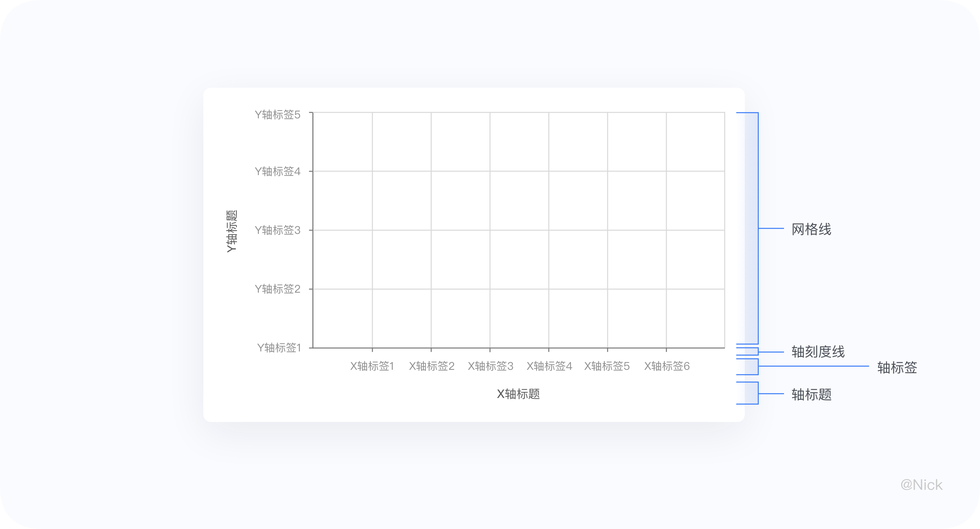Click the 网格线 annotation label

point(811,229)
